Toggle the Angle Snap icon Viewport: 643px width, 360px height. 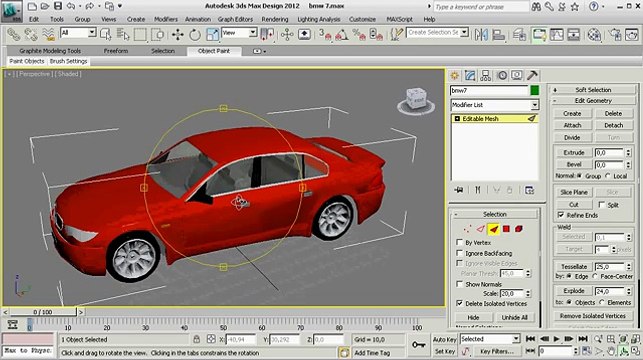coord(342,35)
